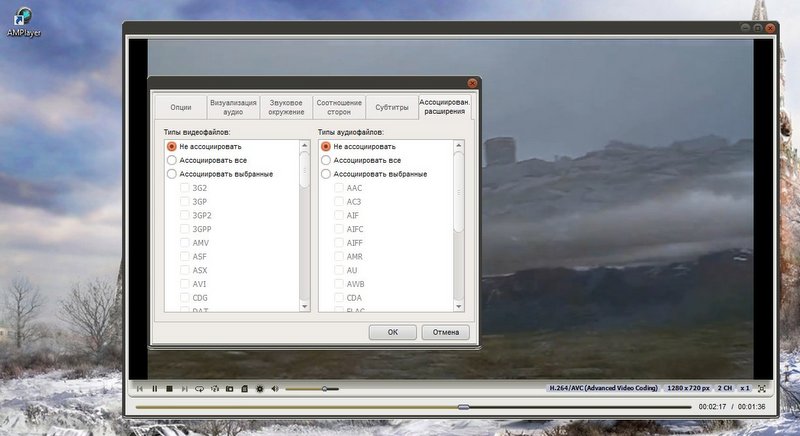The image size is (800, 436).
Task: Open the settings gear icon
Action: (260, 389)
